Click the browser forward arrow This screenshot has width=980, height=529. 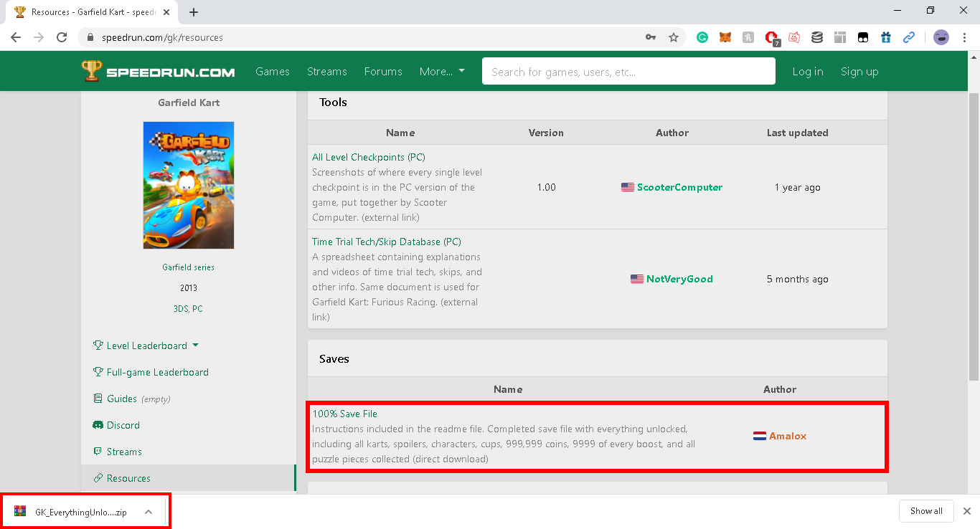[39, 37]
